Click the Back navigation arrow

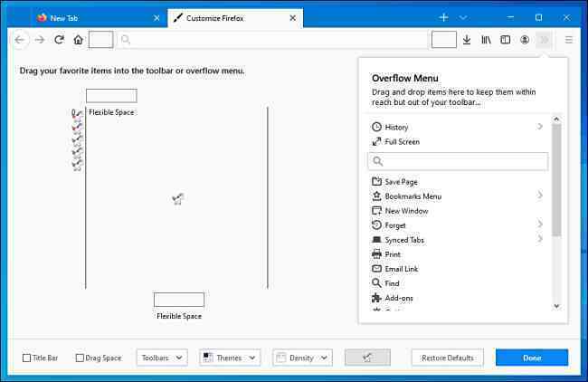[x=20, y=40]
